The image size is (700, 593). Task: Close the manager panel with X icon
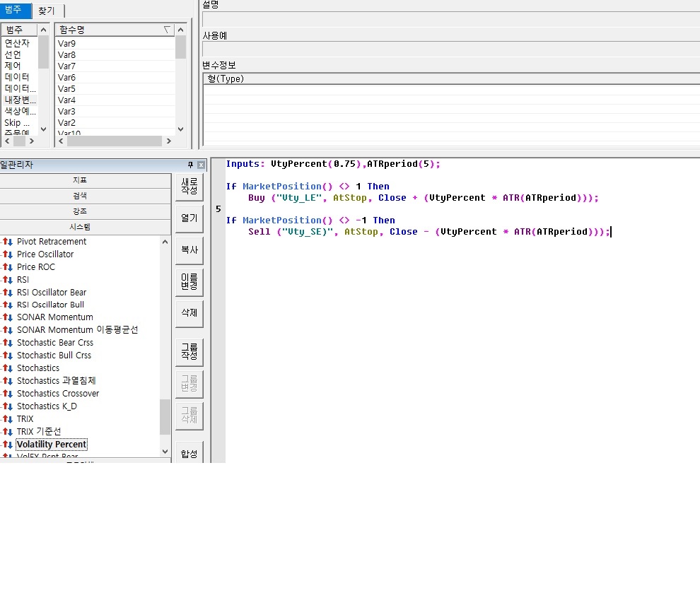[x=201, y=165]
